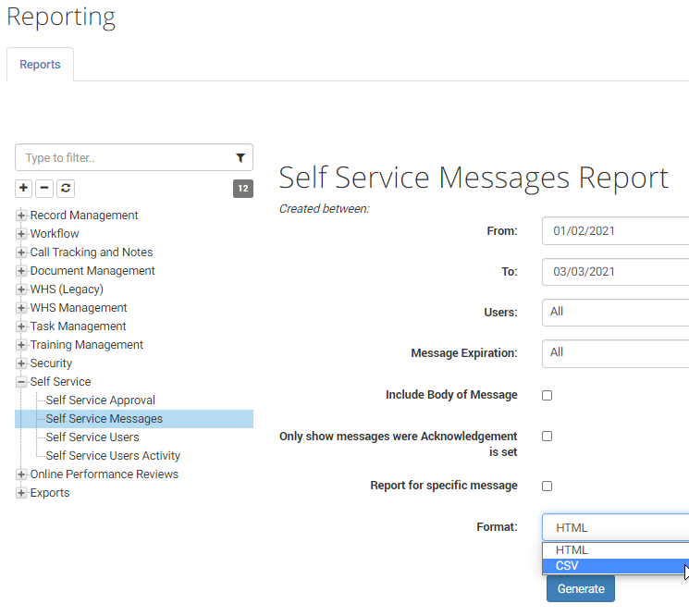Viewport: 689px width, 616px height.
Task: Expand the Workflow node
Action: point(20,234)
